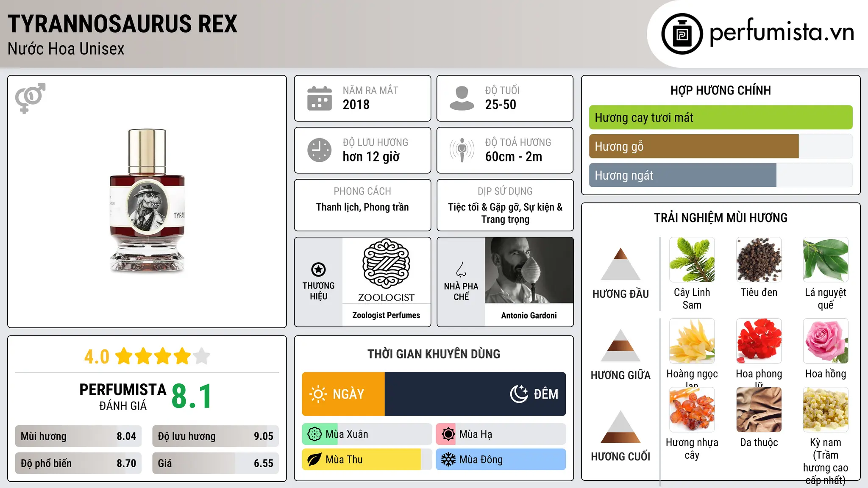Image resolution: width=868 pixels, height=488 pixels.
Task: Click the THỜI GIAN KHUYÊN DÙNG heading
Action: point(434,354)
